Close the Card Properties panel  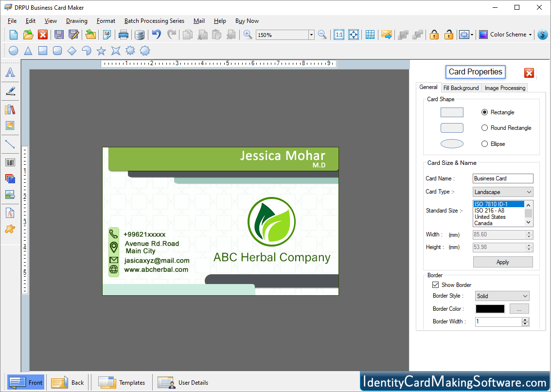pos(529,73)
